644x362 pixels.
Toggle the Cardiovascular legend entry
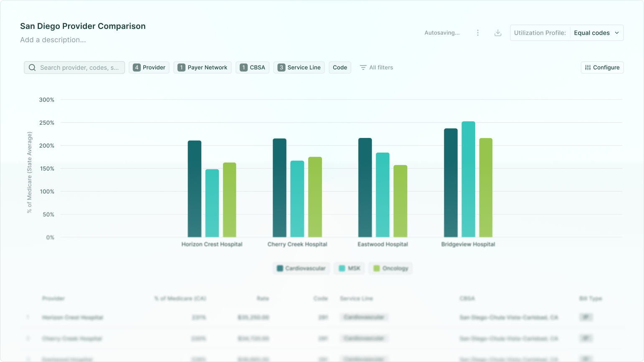coord(301,268)
